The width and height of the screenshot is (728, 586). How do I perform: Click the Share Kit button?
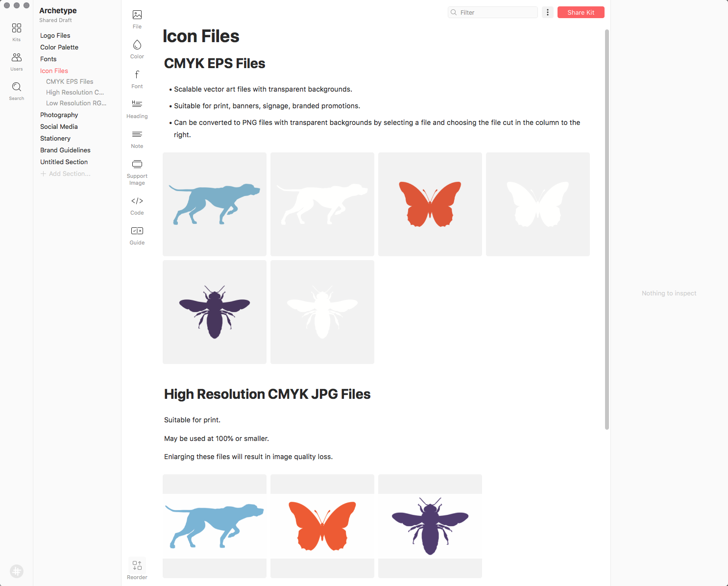pyautogui.click(x=581, y=12)
